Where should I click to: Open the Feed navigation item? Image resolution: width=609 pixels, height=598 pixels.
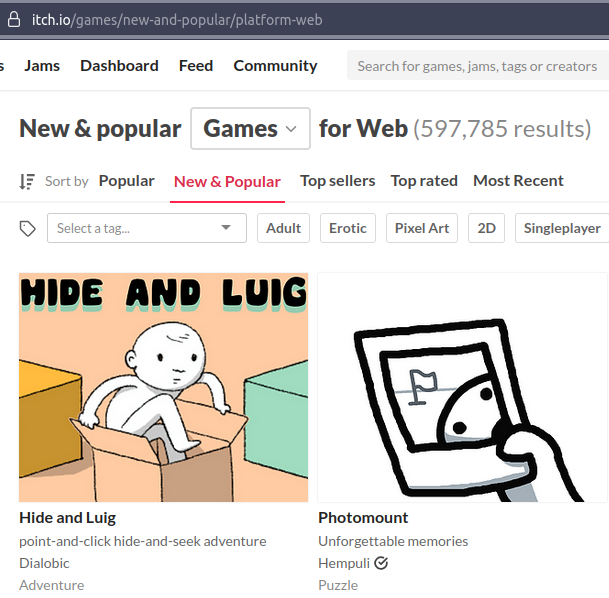pyautogui.click(x=196, y=66)
